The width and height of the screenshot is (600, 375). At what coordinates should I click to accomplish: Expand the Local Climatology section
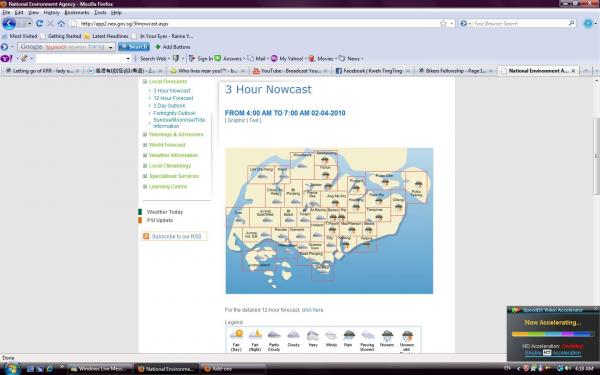[x=145, y=166]
